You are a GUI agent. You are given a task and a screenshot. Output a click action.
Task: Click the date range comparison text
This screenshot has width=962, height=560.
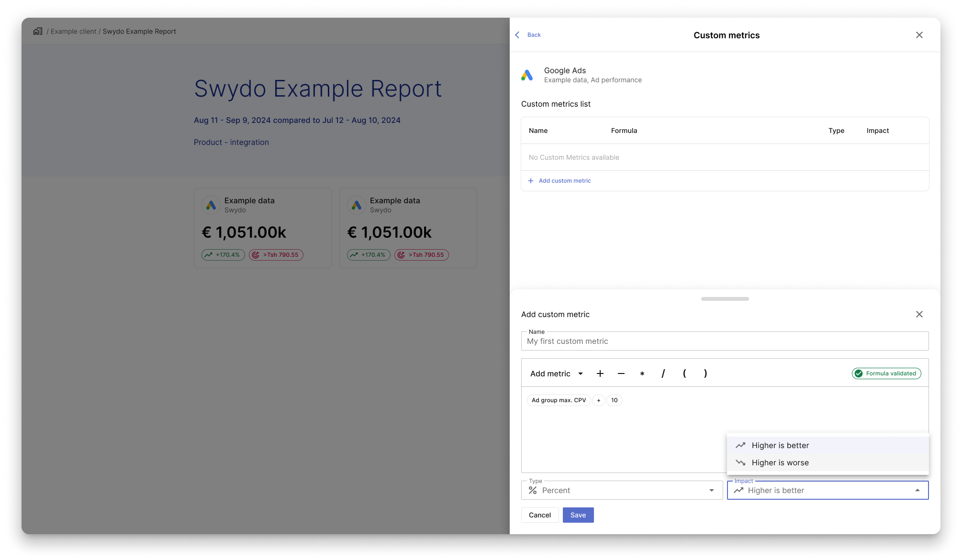coord(297,121)
